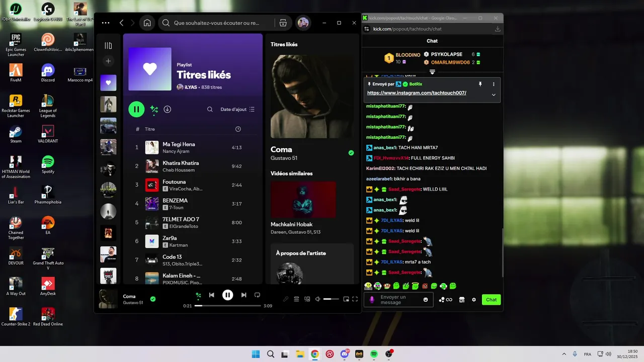Image resolution: width=644 pixels, height=362 pixels.
Task: Play the track Ma Tegi Hena
Action: click(x=193, y=147)
